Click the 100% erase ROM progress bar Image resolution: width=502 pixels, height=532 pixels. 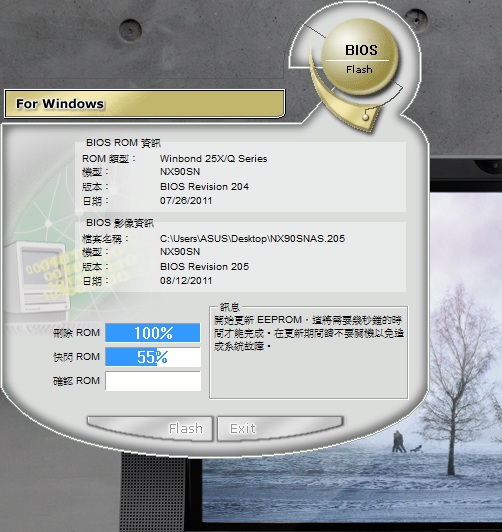point(153,333)
